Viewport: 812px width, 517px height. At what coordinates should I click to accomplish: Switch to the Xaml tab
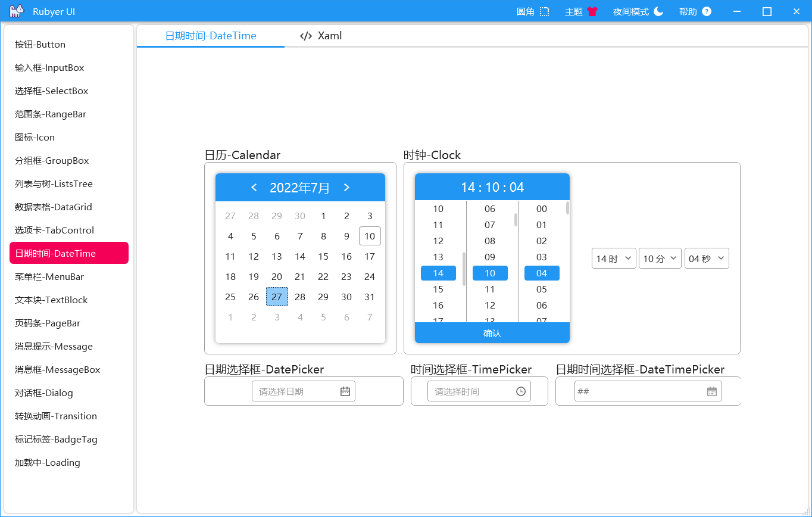(x=321, y=36)
